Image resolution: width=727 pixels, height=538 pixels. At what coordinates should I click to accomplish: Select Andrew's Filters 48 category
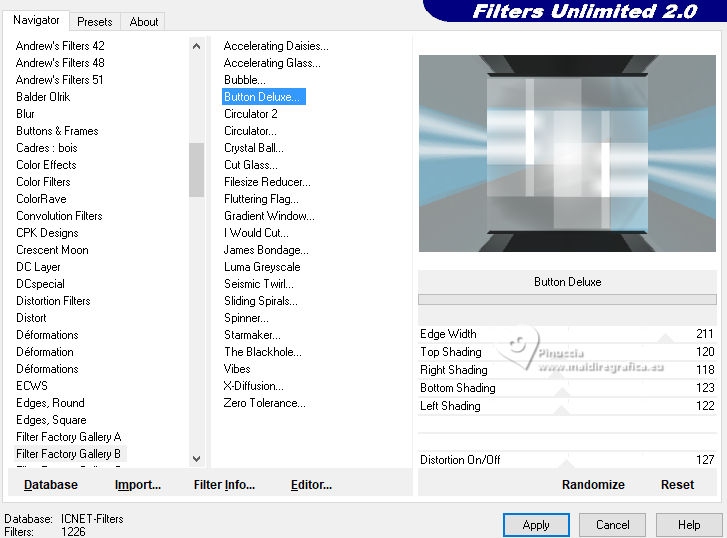[60, 63]
